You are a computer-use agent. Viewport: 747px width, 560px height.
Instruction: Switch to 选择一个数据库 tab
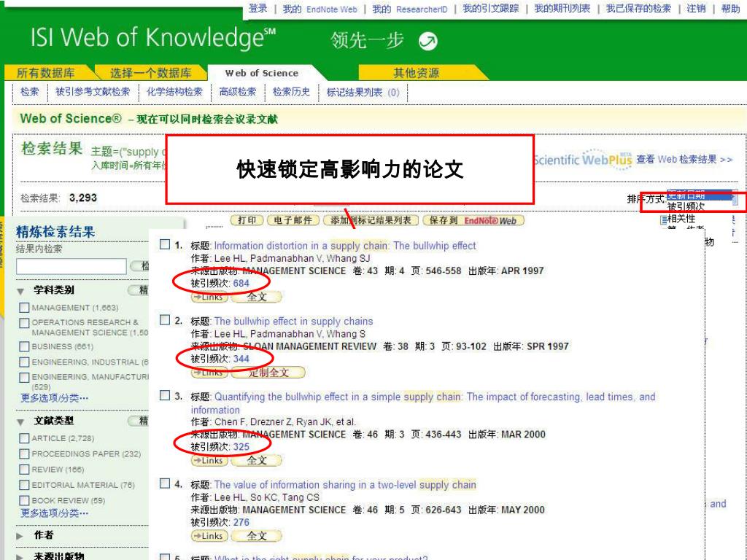(x=150, y=73)
